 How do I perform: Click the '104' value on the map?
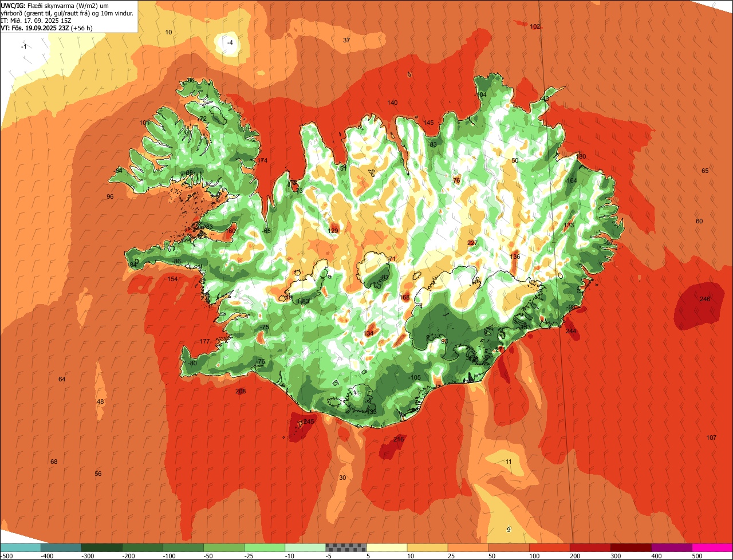pyautogui.click(x=482, y=94)
